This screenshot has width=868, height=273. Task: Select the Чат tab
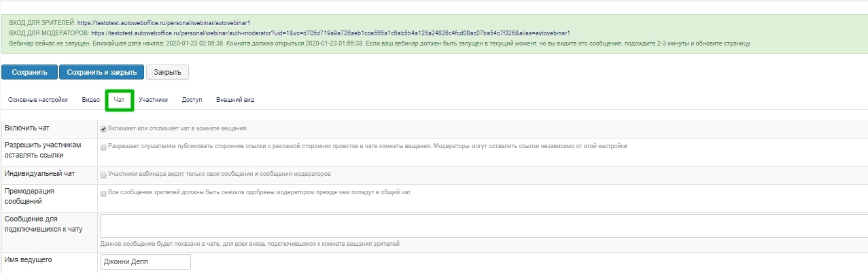point(119,100)
